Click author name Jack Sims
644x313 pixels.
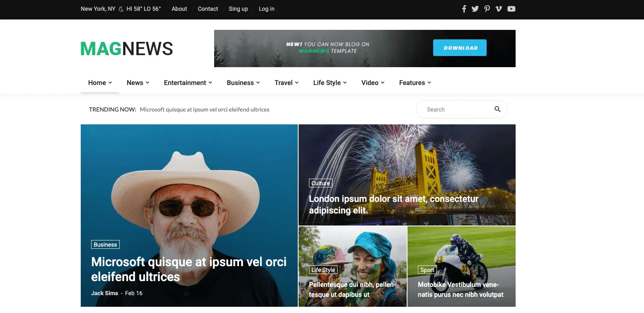tap(104, 293)
